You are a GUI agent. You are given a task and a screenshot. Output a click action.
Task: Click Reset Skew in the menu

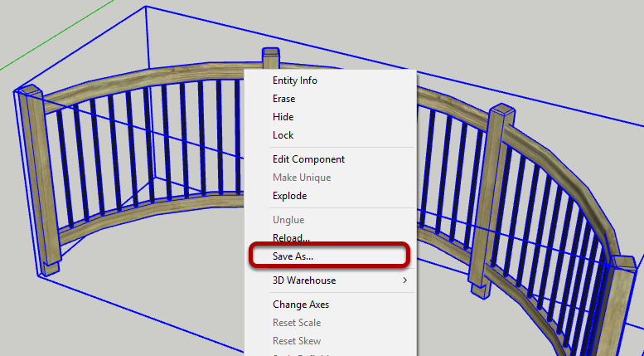pyautogui.click(x=296, y=341)
